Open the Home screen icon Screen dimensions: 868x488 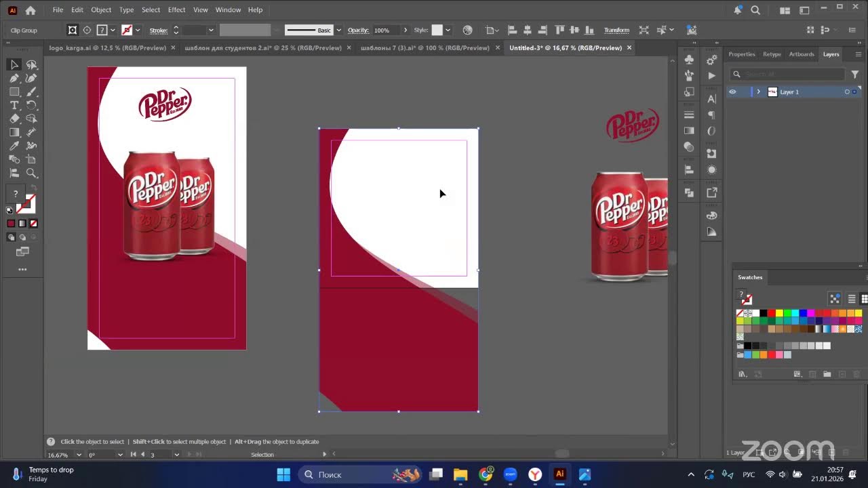click(30, 10)
